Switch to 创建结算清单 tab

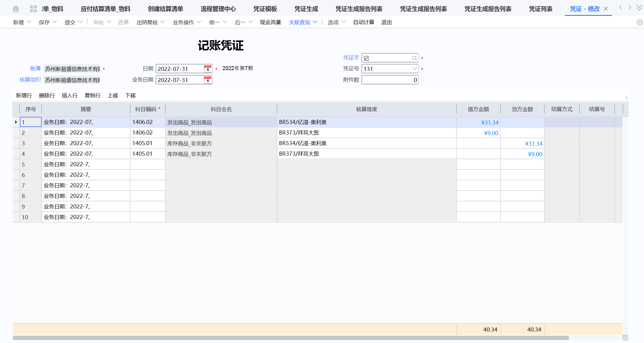coord(165,9)
